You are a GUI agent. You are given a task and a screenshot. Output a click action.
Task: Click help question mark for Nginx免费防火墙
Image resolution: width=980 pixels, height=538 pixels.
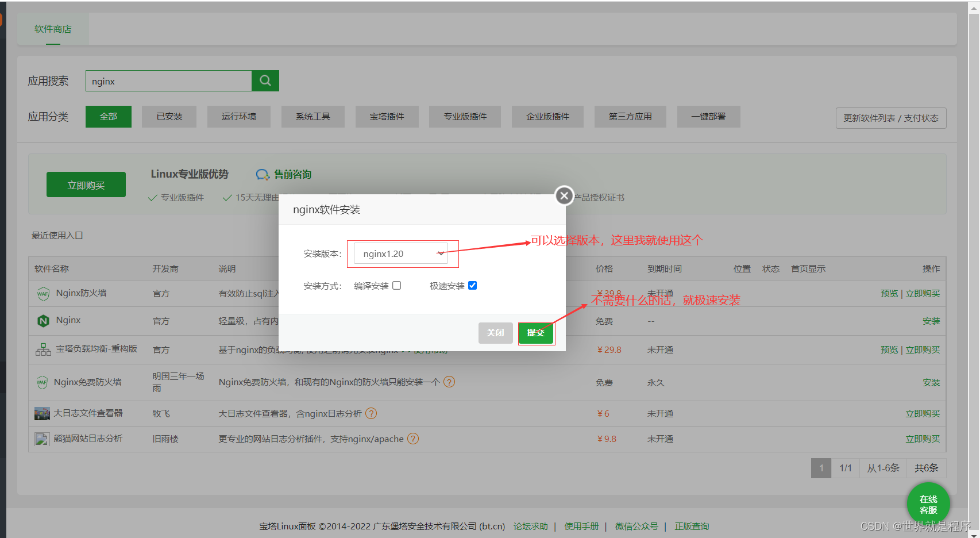pos(449,382)
